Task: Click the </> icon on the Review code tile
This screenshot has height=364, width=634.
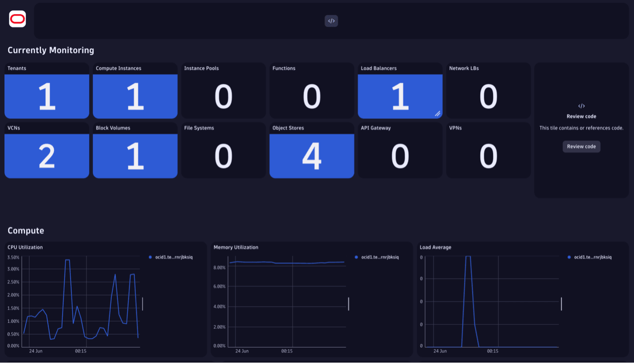Action: pos(581,106)
